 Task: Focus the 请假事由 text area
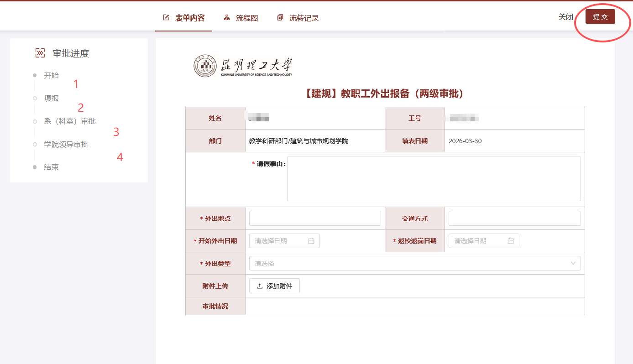pyautogui.click(x=434, y=178)
